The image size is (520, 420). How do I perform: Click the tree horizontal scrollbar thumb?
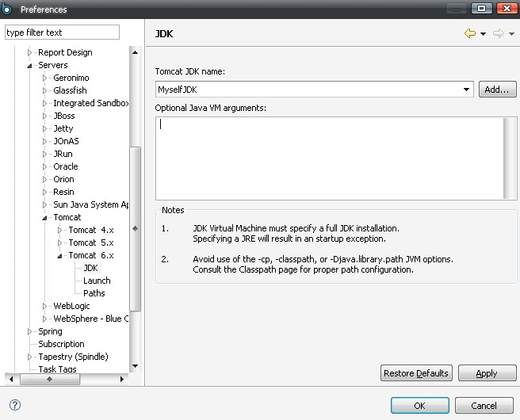point(50,379)
